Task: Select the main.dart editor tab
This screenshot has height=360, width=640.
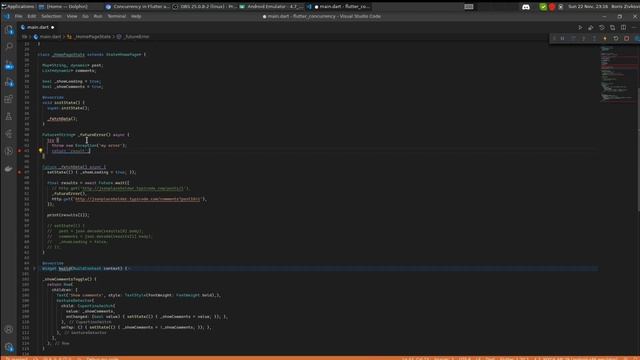Action: point(38,27)
